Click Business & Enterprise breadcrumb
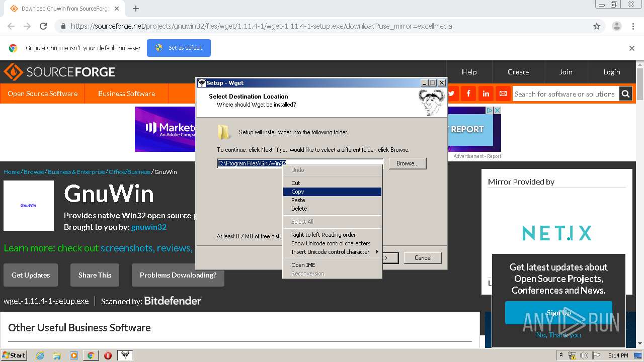644x362 pixels. coord(76,172)
